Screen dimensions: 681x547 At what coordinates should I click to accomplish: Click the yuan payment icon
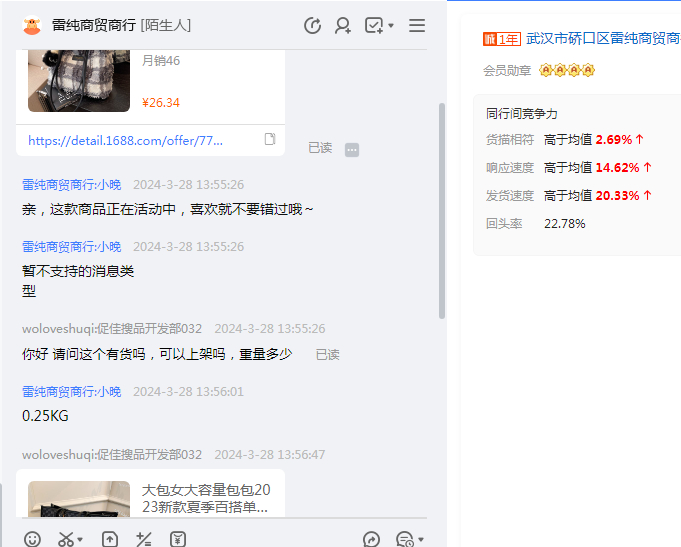(x=178, y=539)
